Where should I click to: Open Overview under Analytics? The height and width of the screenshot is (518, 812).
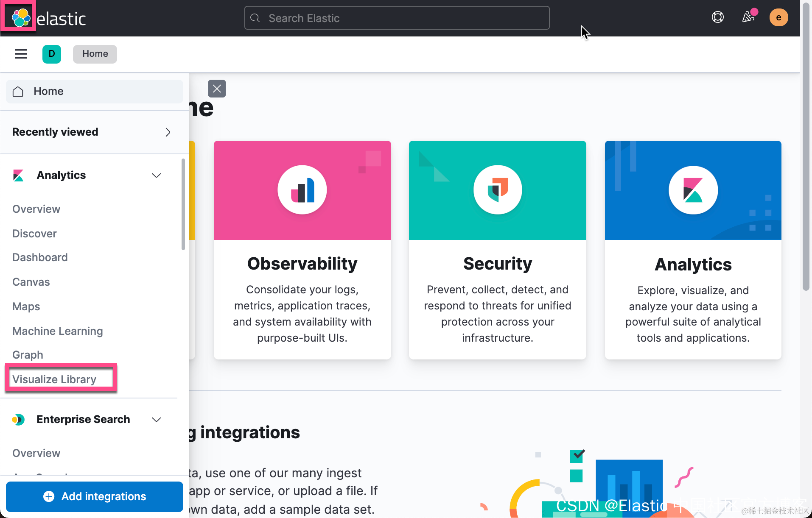(36, 209)
